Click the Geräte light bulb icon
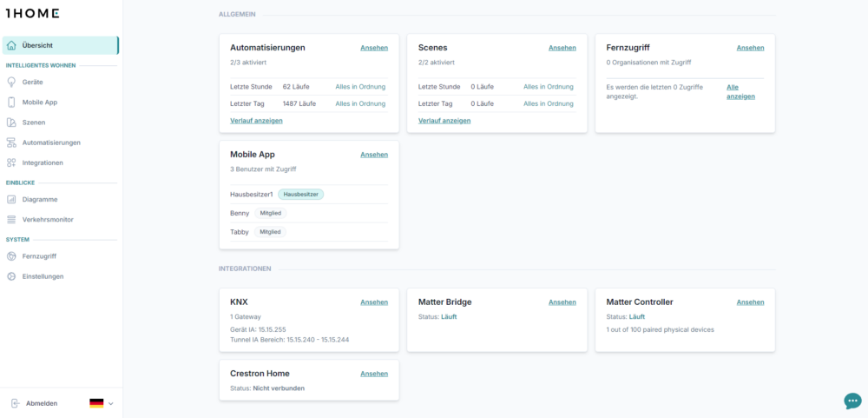Viewport: 868px width, 418px height. coord(11,82)
